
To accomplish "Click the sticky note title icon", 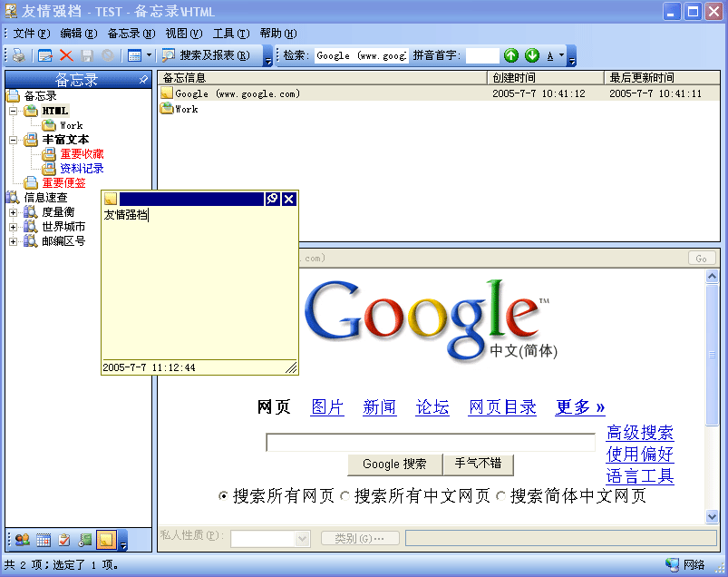I will click(111, 199).
